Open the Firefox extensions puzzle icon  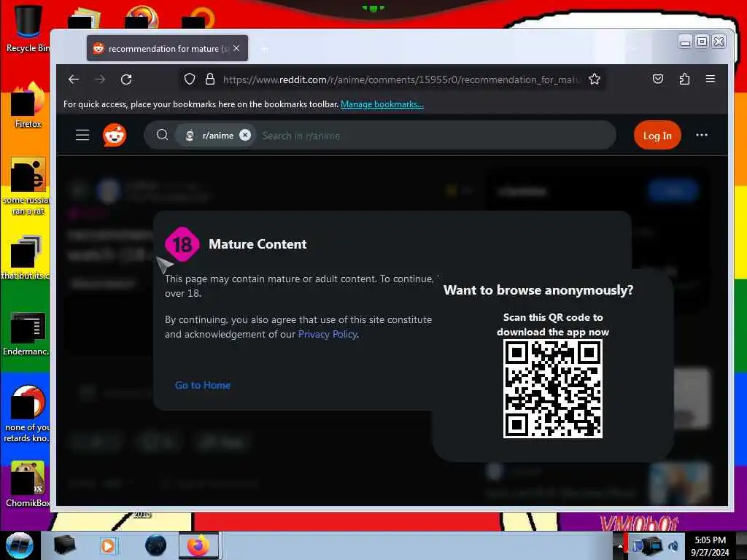click(x=684, y=79)
